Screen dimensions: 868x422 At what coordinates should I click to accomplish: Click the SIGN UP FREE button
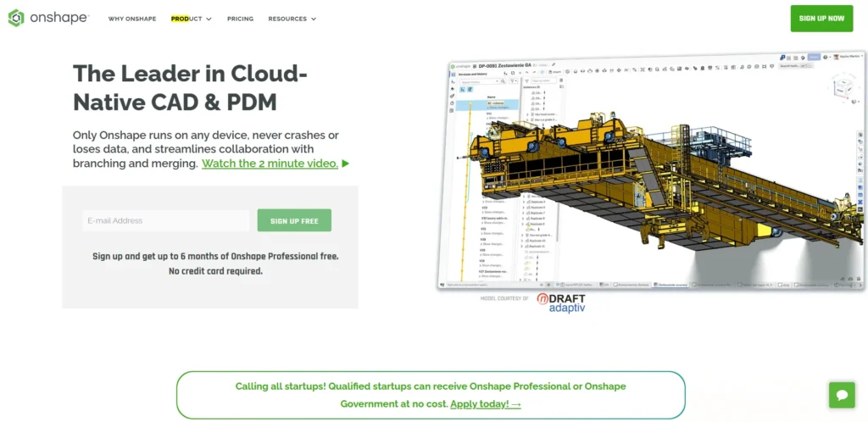coord(294,220)
